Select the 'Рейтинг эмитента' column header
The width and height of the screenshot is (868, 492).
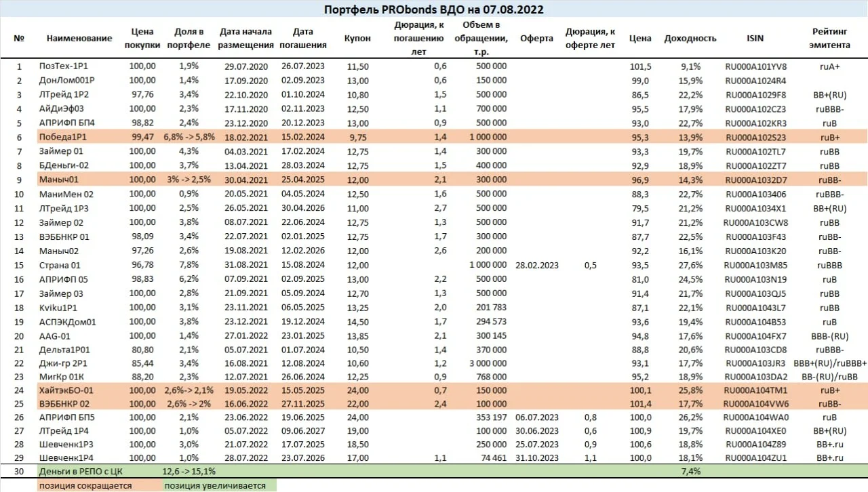(x=831, y=39)
